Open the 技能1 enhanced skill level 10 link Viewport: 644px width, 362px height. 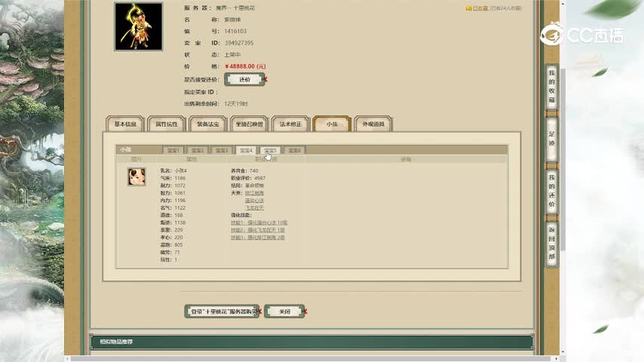coord(259,222)
